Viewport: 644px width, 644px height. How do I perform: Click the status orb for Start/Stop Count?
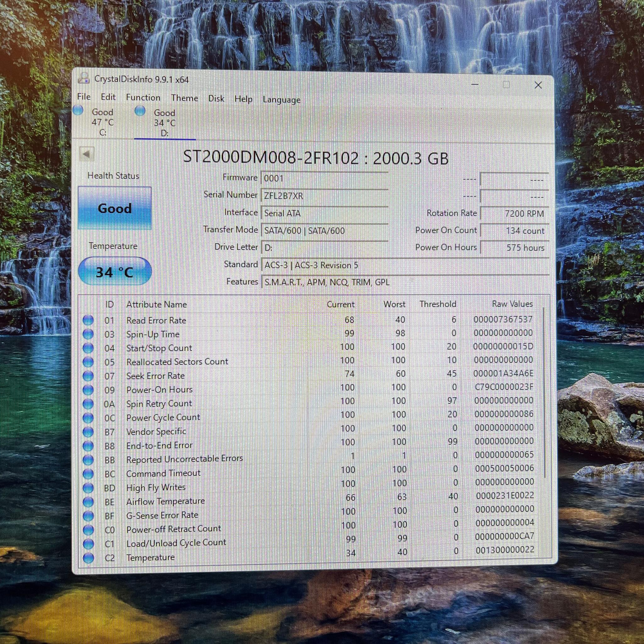(88, 348)
